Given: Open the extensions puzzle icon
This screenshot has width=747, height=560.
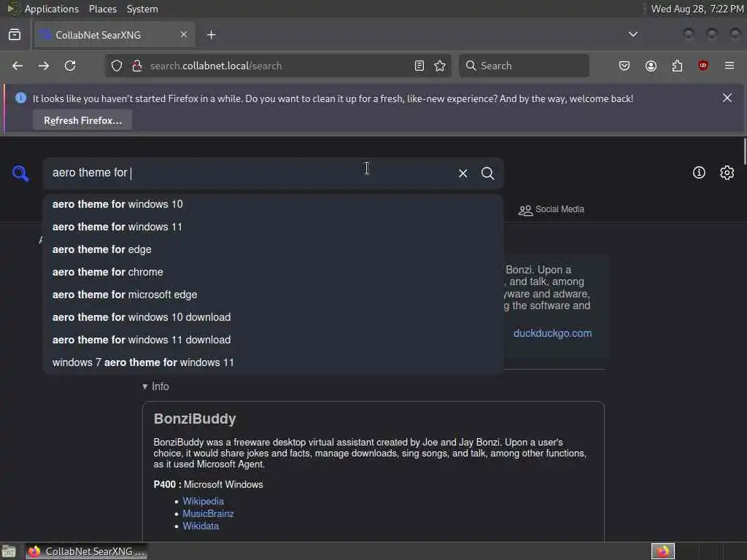Looking at the screenshot, I should click(x=677, y=66).
